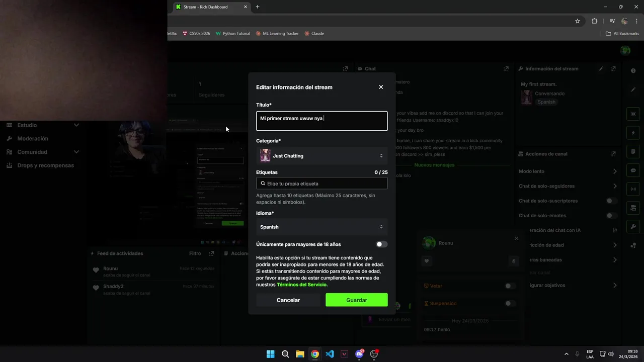Click the lightning bolt icon in right sidebar

point(633,133)
